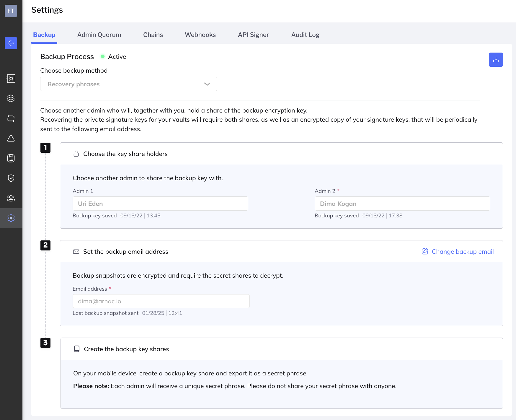This screenshot has height=420, width=516.
Task: Click the Choose backup method label
Action: tap(74, 70)
